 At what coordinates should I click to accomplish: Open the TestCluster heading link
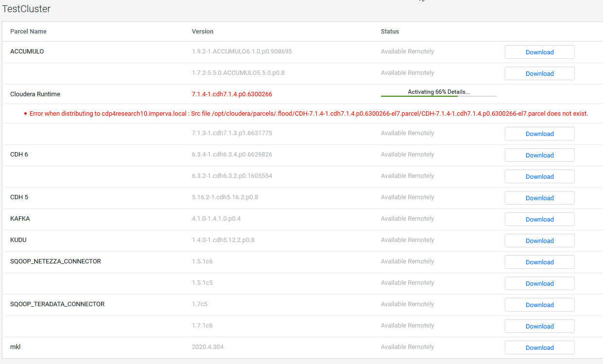[x=26, y=9]
